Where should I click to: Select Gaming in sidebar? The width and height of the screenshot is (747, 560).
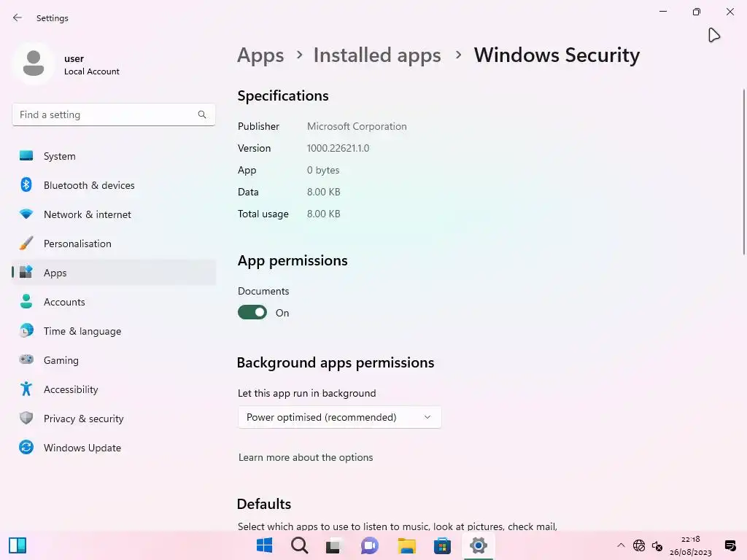pyautogui.click(x=114, y=359)
